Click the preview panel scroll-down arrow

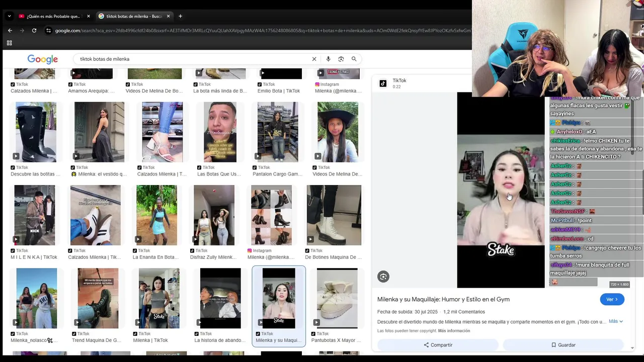[x=632, y=347]
